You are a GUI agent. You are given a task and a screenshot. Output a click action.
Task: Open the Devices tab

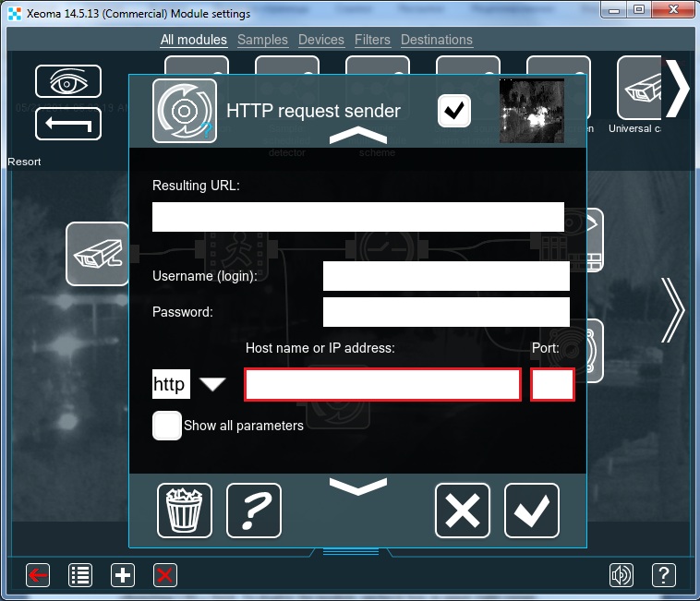click(x=321, y=40)
